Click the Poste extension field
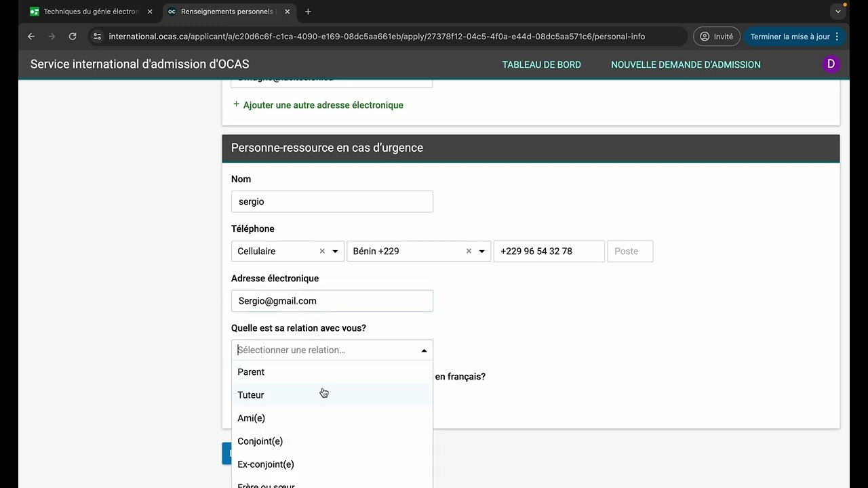Viewport: 868px width, 488px height. coord(630,251)
